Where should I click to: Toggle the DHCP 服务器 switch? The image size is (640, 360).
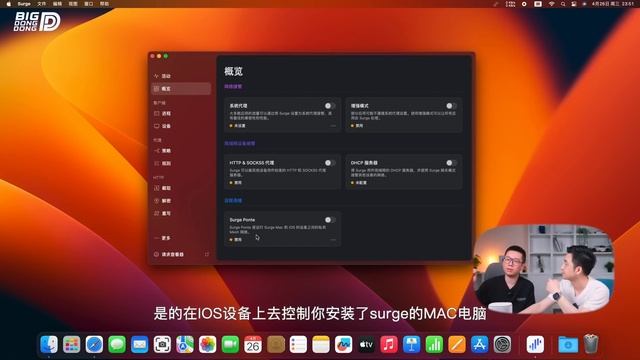click(x=451, y=163)
